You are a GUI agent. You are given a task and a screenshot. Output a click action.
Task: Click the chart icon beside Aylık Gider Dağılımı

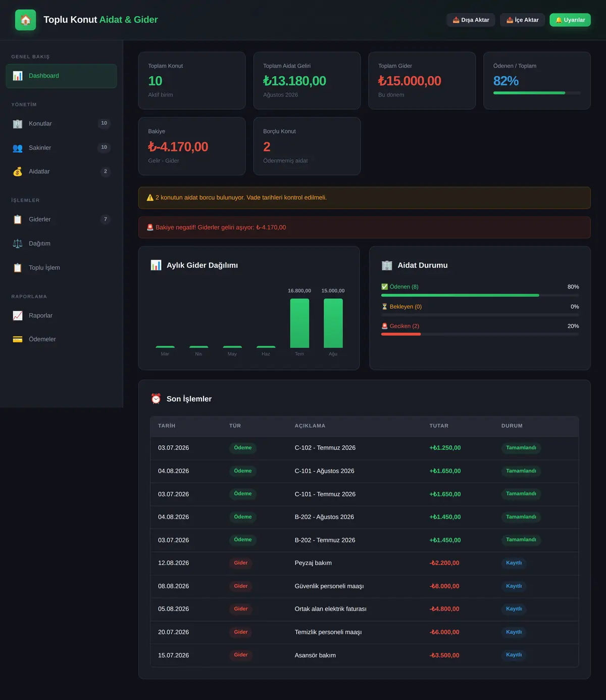pos(156,265)
